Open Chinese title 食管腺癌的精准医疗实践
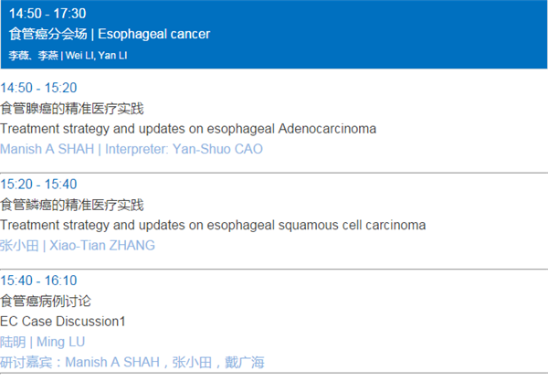Viewport: 548px width, 392px height. [72, 109]
